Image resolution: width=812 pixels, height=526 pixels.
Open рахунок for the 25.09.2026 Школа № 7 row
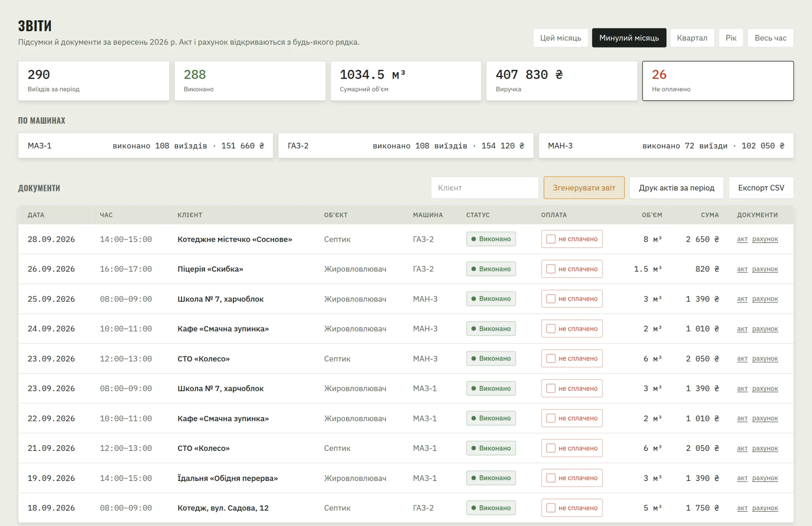click(x=765, y=299)
